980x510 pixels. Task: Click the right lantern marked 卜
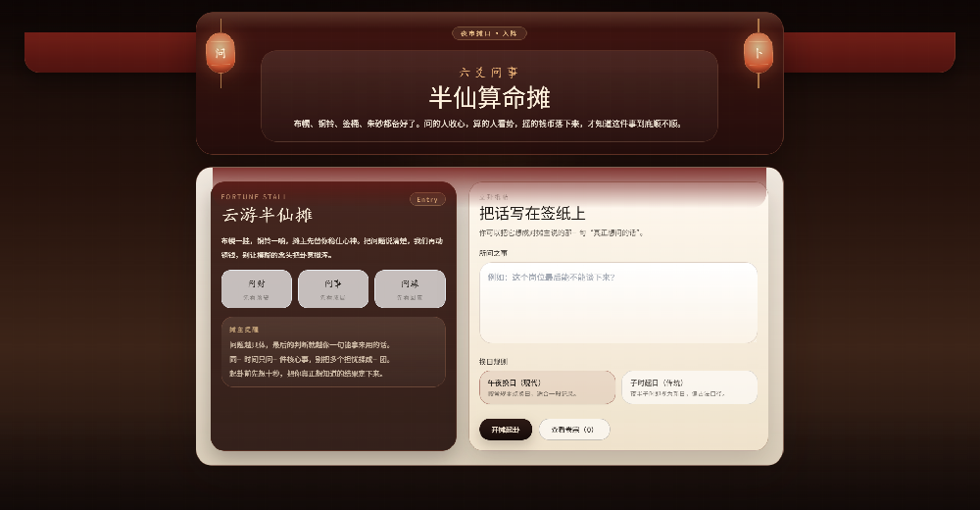point(759,53)
